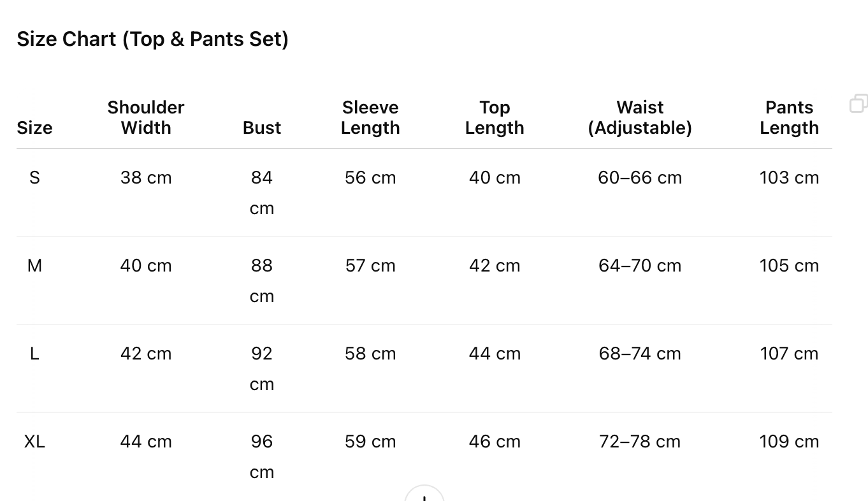868x501 pixels.
Task: Select the S size row label
Action: click(x=34, y=177)
